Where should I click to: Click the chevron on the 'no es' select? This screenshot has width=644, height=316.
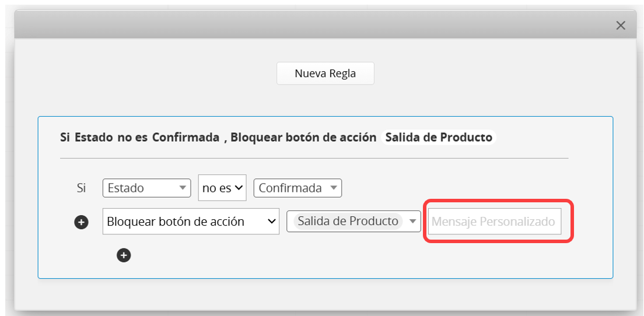pos(239,188)
